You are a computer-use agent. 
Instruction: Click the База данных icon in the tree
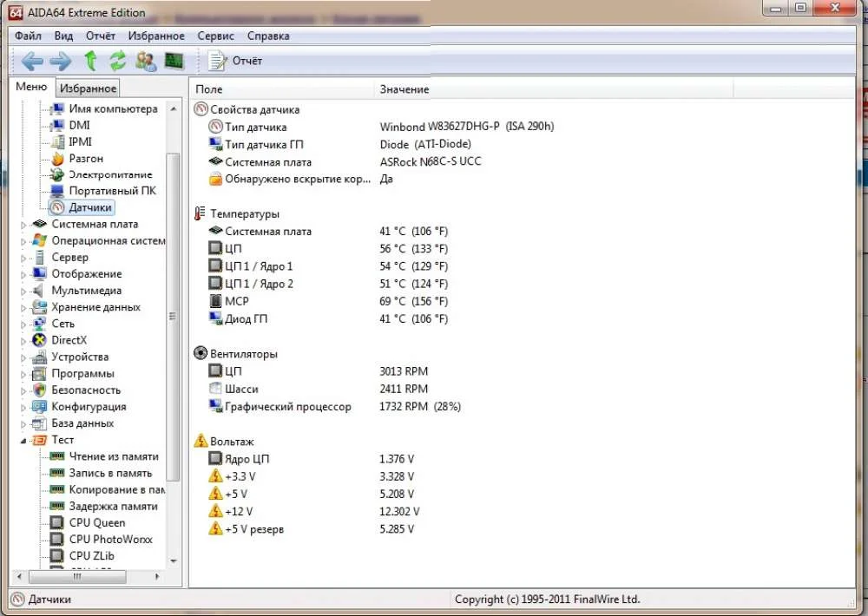[39, 423]
